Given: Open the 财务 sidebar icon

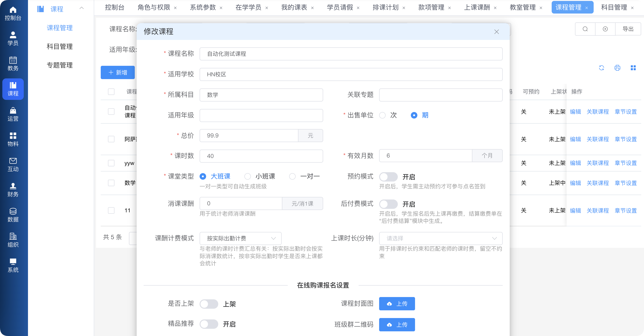Looking at the screenshot, I should coord(13,189).
